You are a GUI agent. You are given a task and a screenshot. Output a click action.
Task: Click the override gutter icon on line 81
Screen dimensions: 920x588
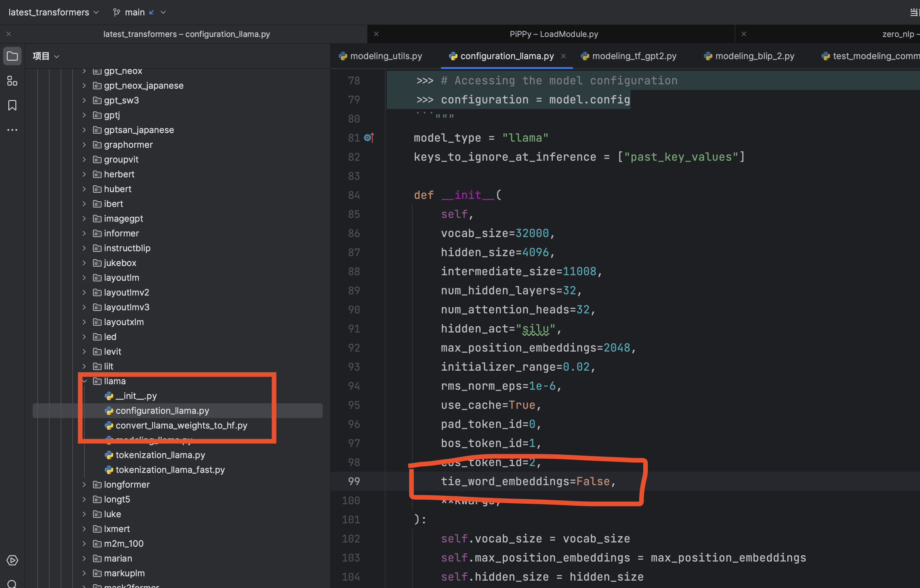pyautogui.click(x=369, y=138)
